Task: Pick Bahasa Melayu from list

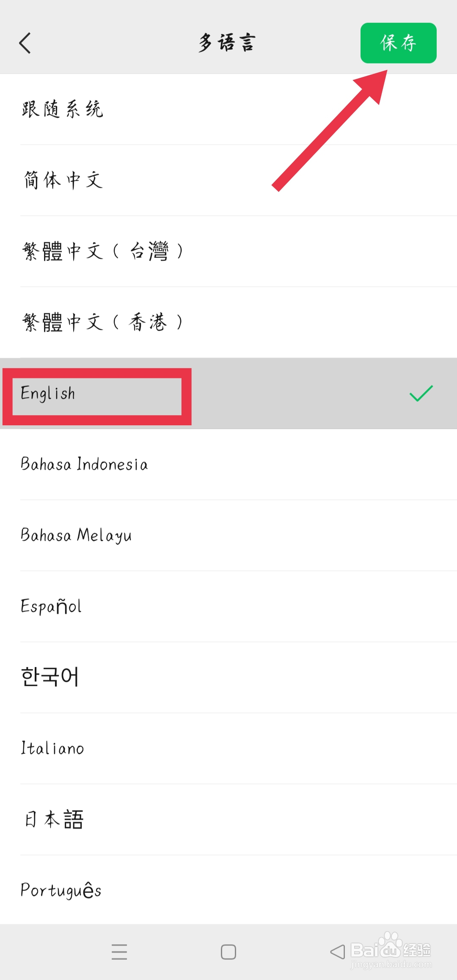Action: [x=76, y=535]
